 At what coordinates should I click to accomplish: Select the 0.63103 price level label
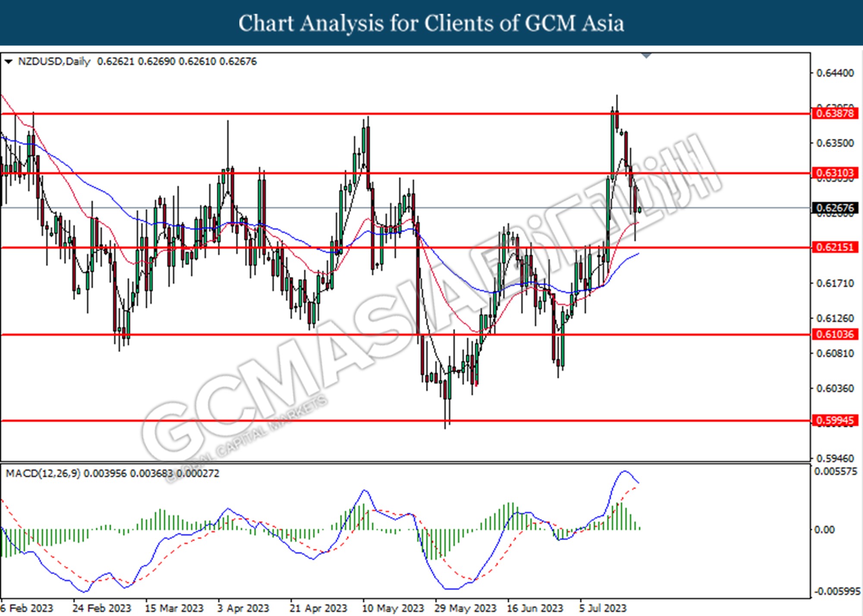[835, 173]
